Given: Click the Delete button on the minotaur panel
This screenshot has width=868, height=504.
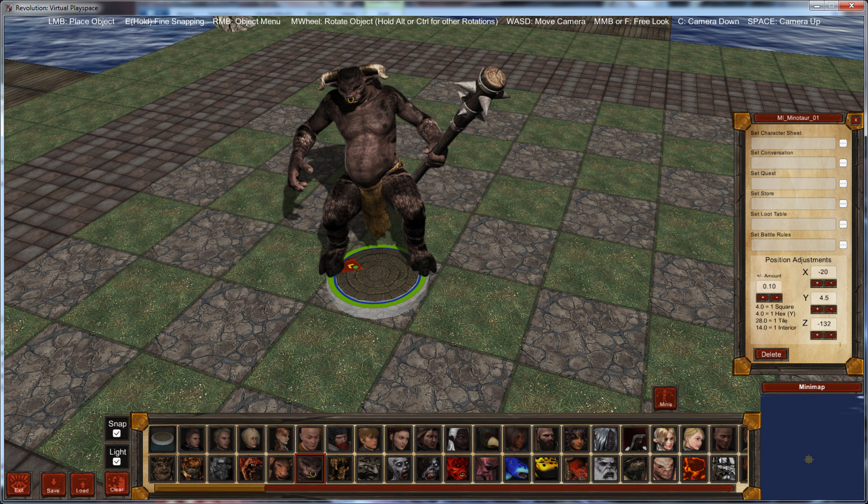Looking at the screenshot, I should click(771, 354).
